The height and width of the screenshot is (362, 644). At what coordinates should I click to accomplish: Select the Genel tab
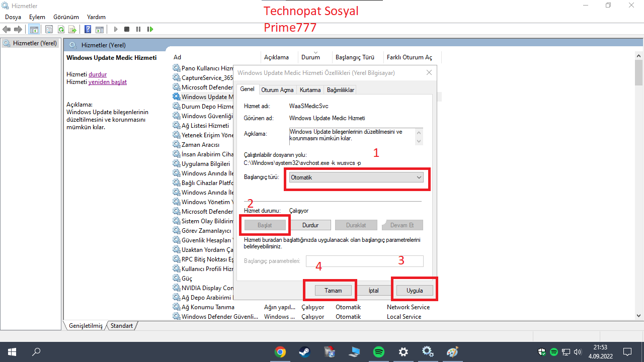[247, 89]
